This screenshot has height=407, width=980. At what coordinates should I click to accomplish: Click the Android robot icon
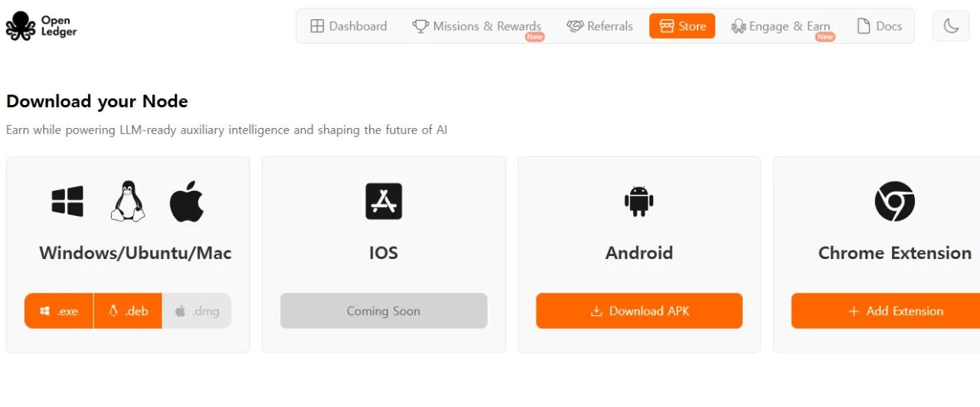(639, 202)
